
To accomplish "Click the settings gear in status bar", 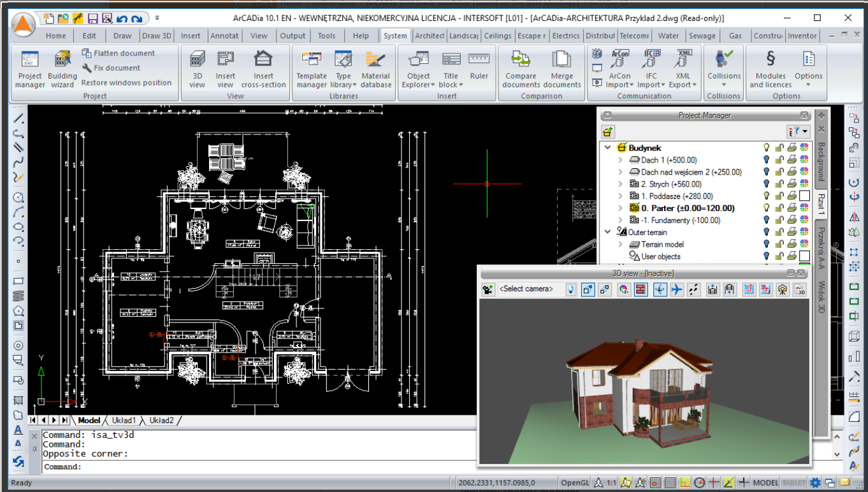I will coord(814,482).
